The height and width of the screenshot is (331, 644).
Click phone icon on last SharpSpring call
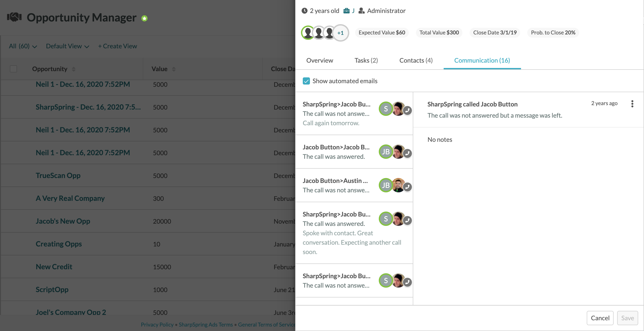(x=407, y=282)
